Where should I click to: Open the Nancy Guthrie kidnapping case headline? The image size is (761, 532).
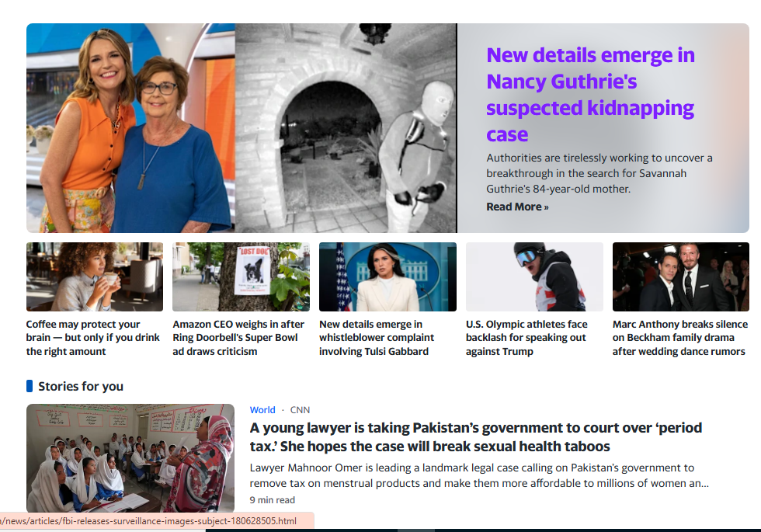tap(590, 95)
